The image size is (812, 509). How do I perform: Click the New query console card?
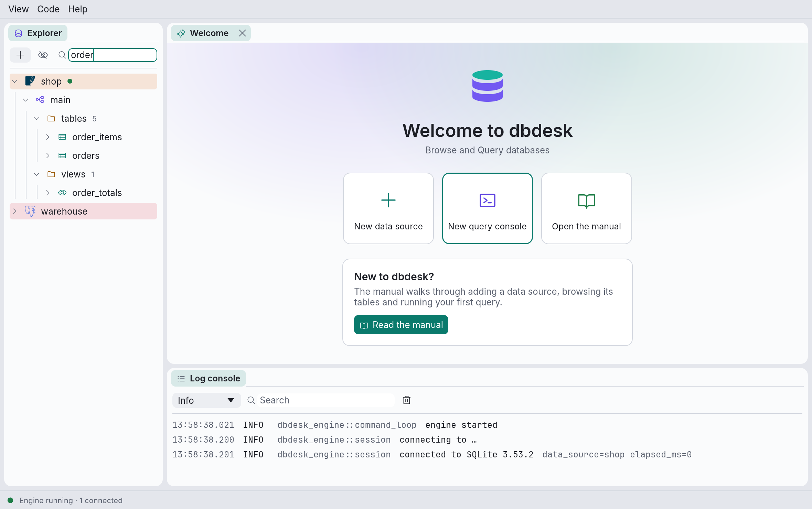pyautogui.click(x=487, y=208)
